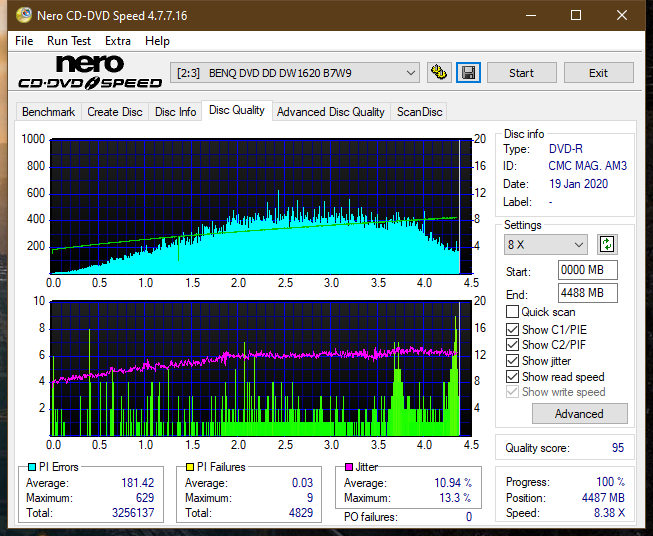Open the Help menu
This screenshot has width=653, height=536.
point(157,41)
